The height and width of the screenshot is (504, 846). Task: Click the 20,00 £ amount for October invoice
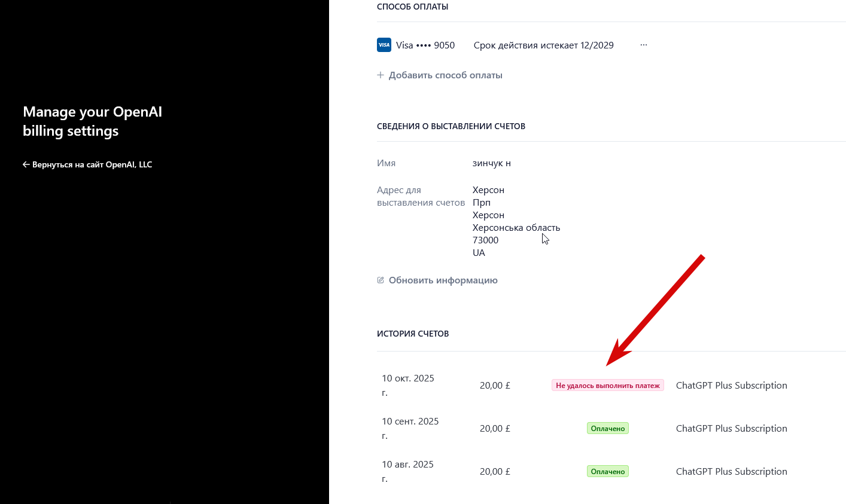tap(495, 386)
